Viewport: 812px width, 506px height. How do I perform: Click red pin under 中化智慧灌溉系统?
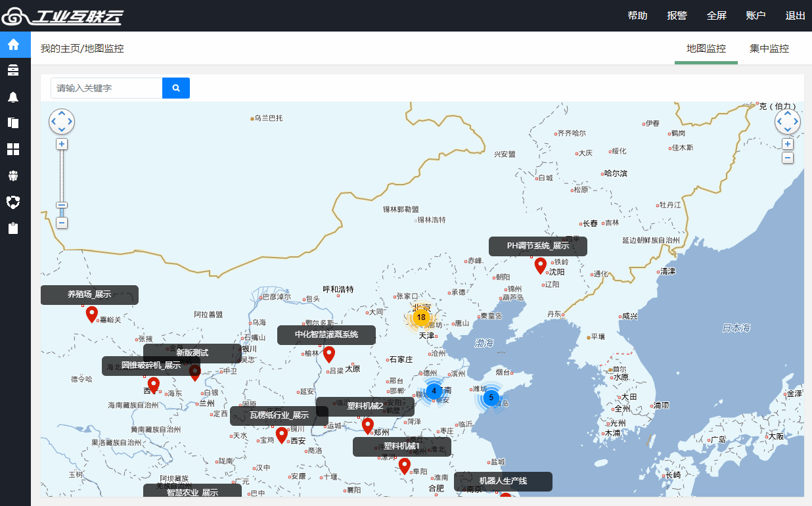pyautogui.click(x=329, y=354)
